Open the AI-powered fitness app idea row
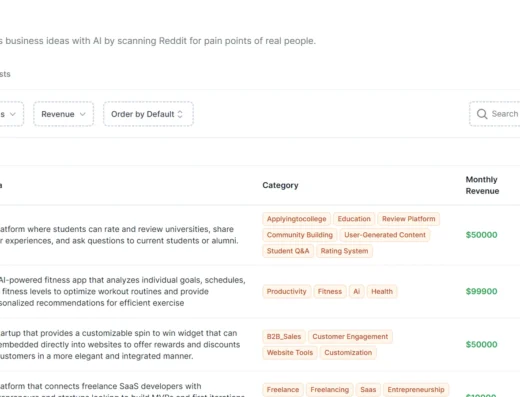Screen dimensions: 520x397 pos(260,292)
